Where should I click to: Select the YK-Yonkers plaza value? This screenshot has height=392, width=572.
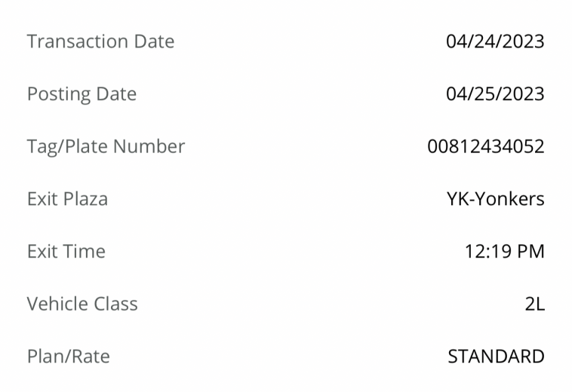pyautogui.click(x=495, y=199)
